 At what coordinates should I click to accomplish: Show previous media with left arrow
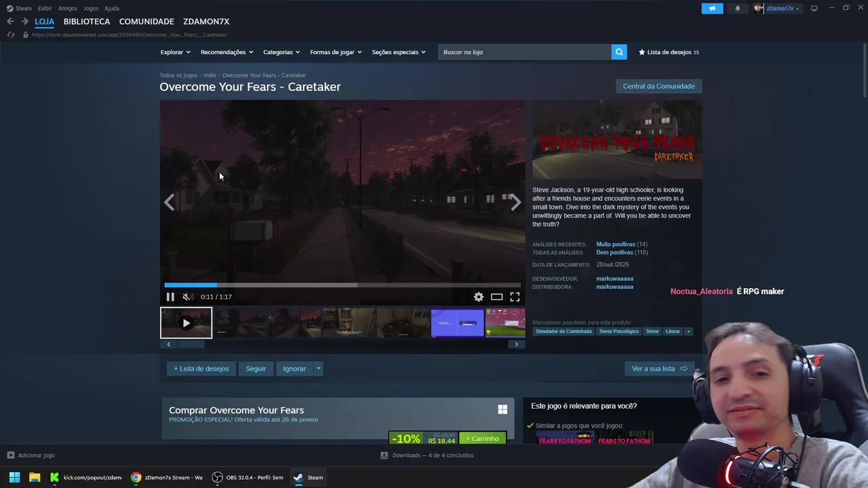(169, 202)
